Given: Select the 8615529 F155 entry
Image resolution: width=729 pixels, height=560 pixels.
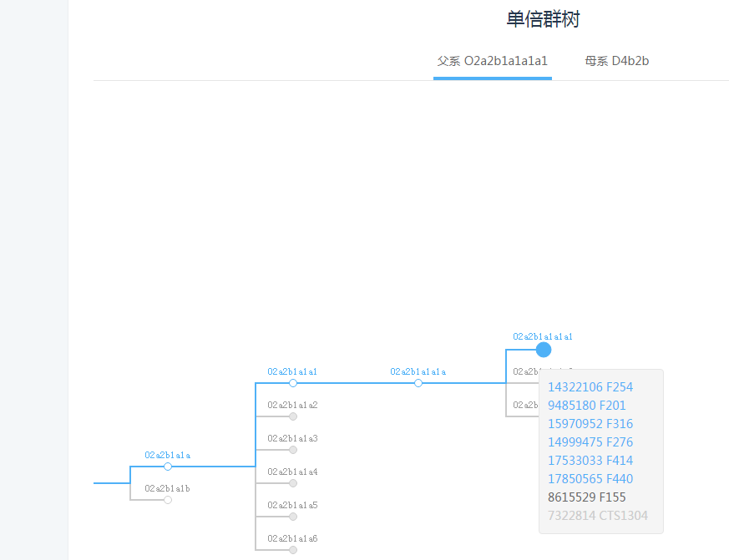Looking at the screenshot, I should 587,497.
